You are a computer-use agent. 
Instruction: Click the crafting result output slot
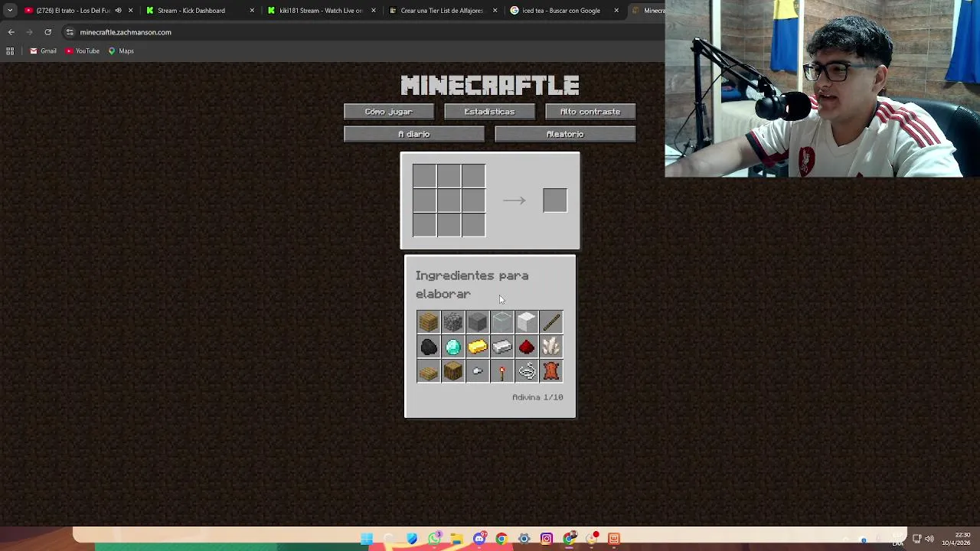pos(555,201)
